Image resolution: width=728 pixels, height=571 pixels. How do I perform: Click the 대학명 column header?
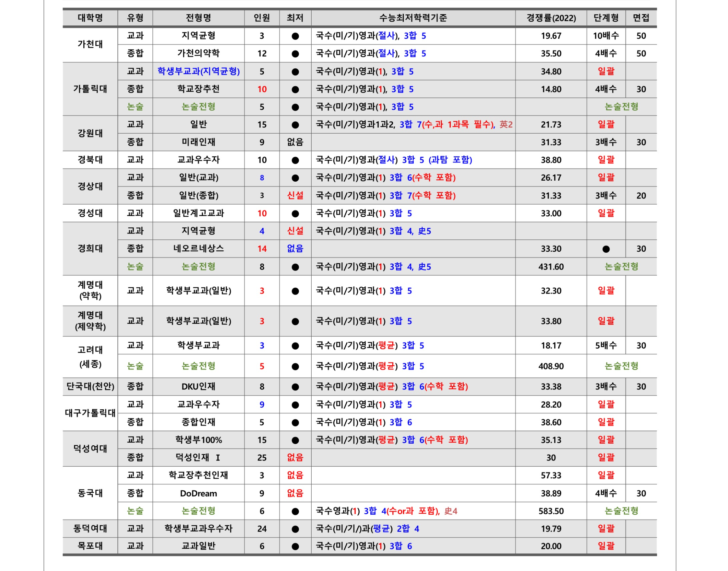point(90,18)
